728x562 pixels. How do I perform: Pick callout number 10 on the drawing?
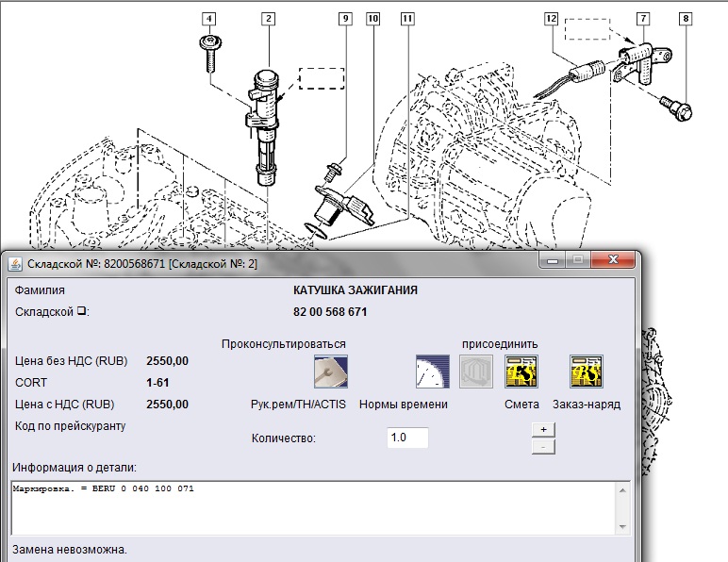tap(373, 18)
